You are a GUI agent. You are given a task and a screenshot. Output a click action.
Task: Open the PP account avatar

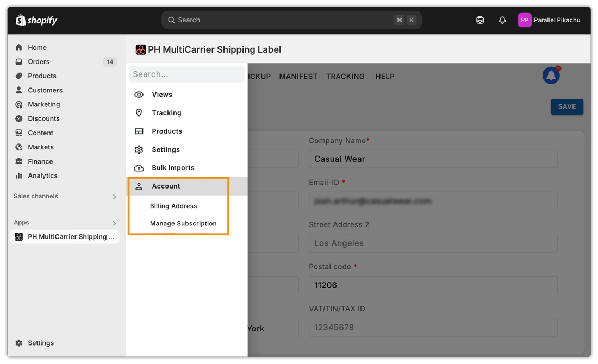tap(525, 20)
